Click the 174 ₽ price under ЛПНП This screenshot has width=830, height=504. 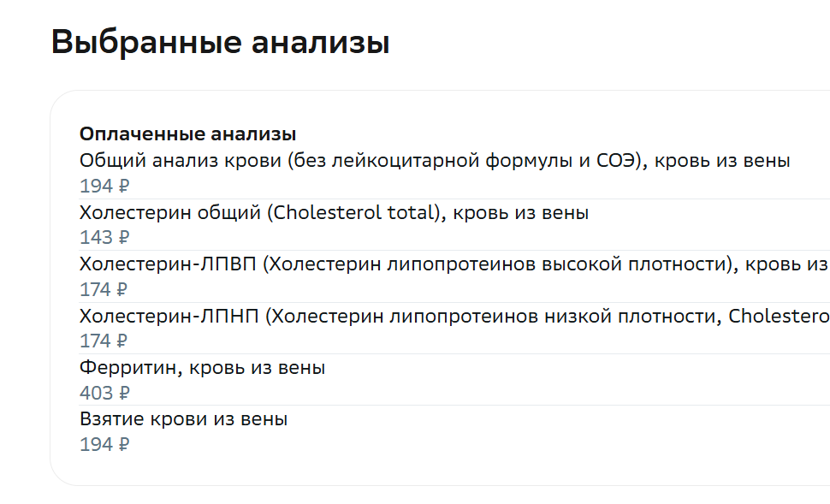coord(104,341)
